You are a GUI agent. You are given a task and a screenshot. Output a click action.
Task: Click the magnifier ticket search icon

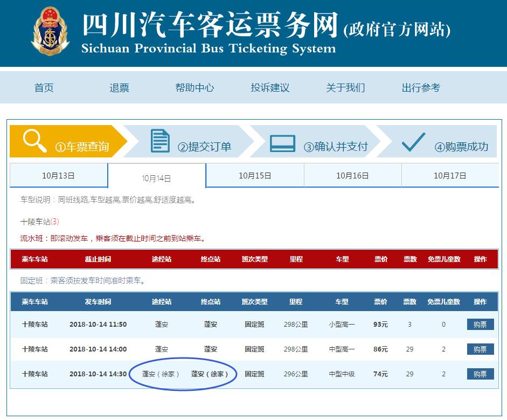(35, 141)
